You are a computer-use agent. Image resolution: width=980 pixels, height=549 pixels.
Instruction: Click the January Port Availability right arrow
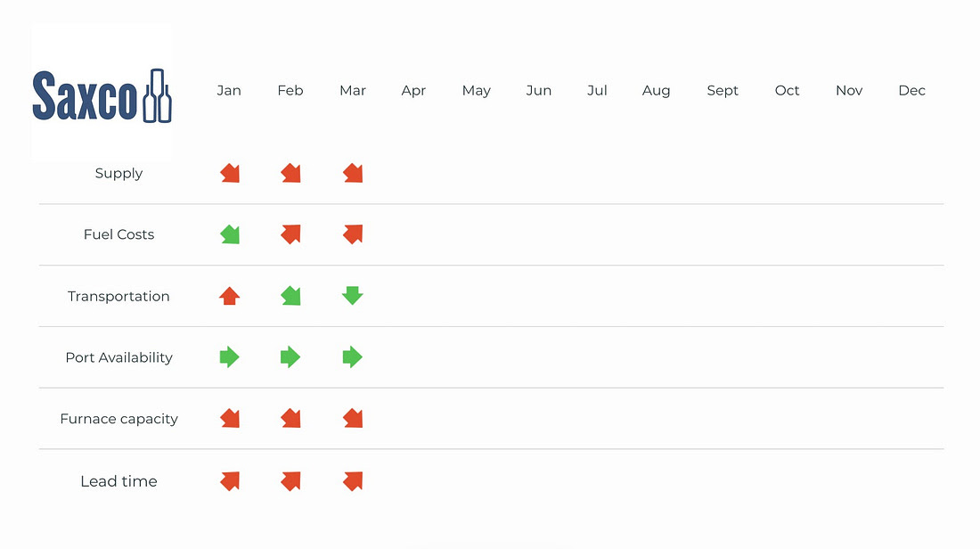coord(230,357)
